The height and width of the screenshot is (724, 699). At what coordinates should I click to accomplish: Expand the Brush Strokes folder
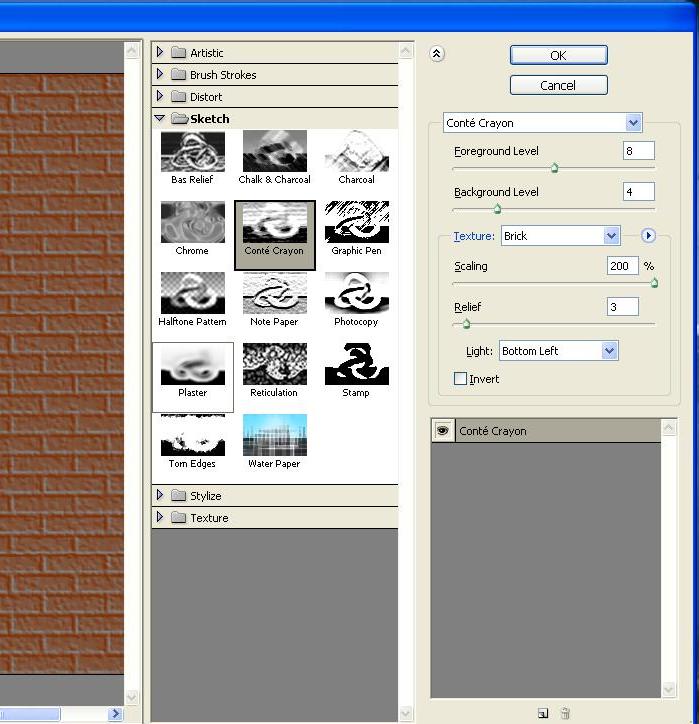point(160,74)
